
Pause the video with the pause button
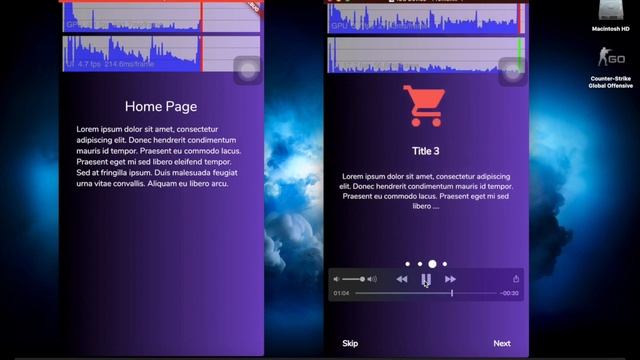(426, 279)
